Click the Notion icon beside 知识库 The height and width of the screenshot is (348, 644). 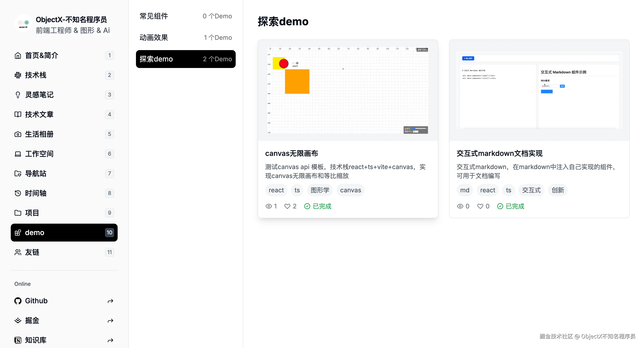tap(18, 340)
